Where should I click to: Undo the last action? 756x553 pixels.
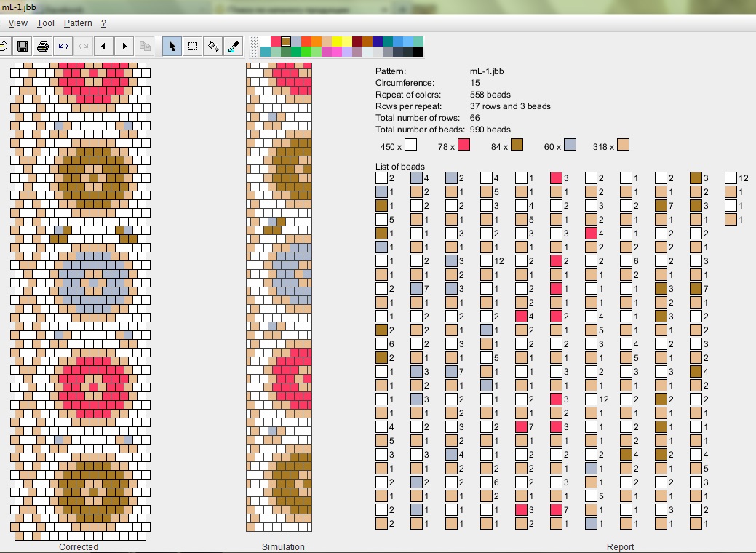(x=63, y=47)
